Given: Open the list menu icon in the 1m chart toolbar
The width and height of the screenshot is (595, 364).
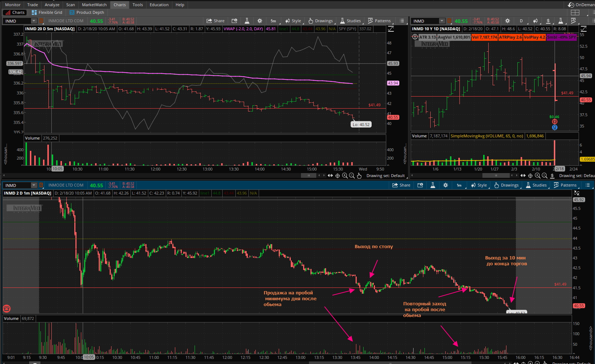Looking at the screenshot, I should [588, 185].
